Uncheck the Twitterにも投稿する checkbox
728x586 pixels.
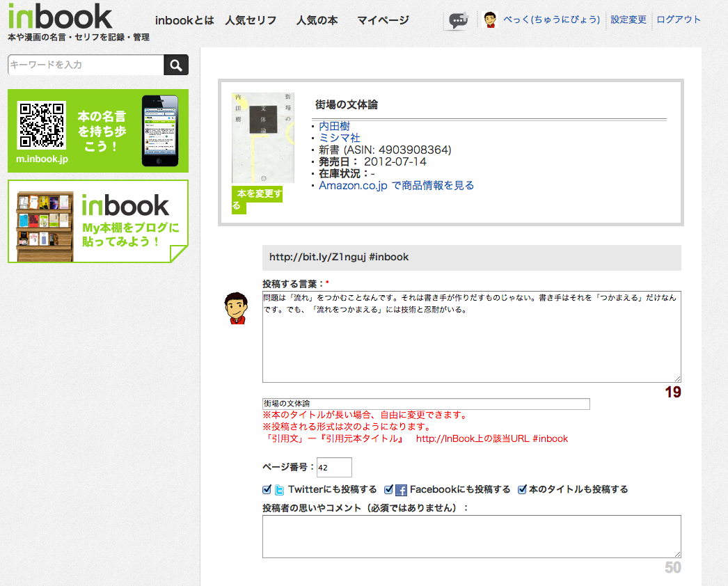pos(267,489)
